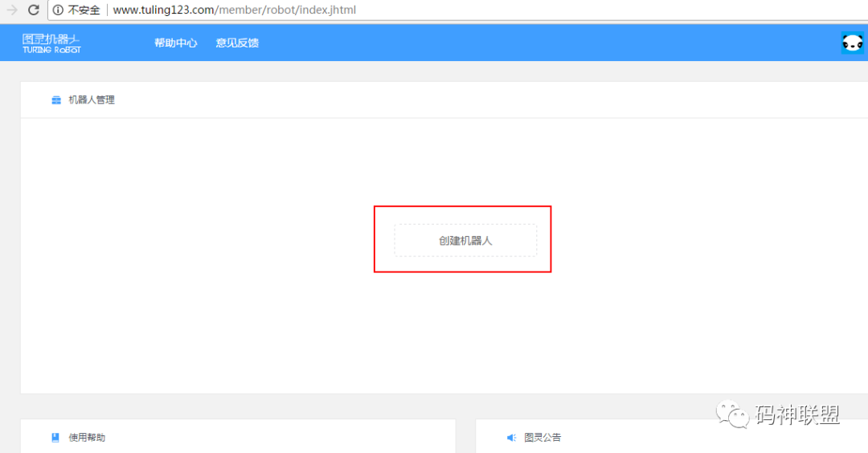Open the 帮助中心 menu item

click(x=175, y=43)
